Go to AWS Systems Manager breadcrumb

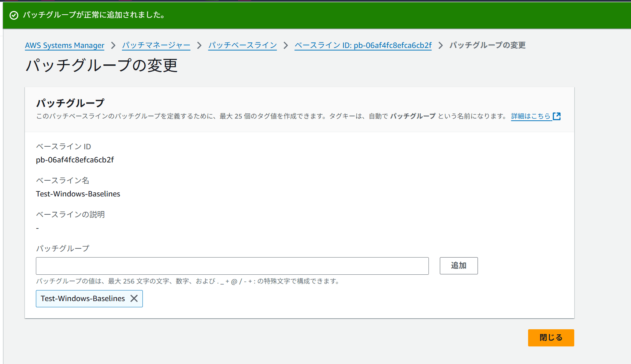pos(64,45)
